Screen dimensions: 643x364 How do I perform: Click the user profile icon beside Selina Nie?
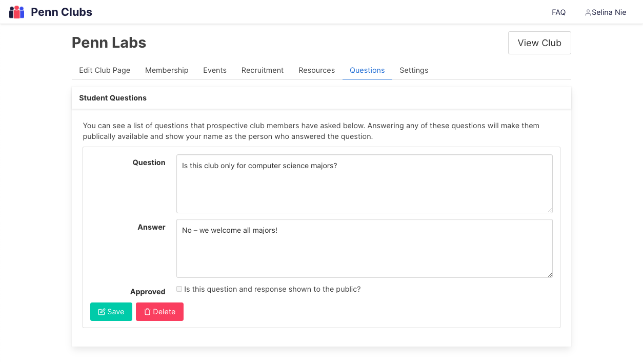(588, 12)
